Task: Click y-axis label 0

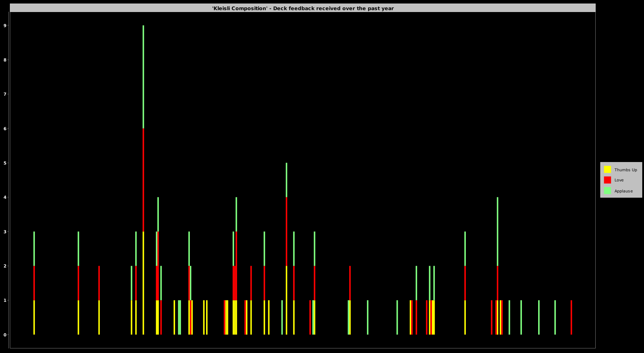Action: click(x=5, y=335)
